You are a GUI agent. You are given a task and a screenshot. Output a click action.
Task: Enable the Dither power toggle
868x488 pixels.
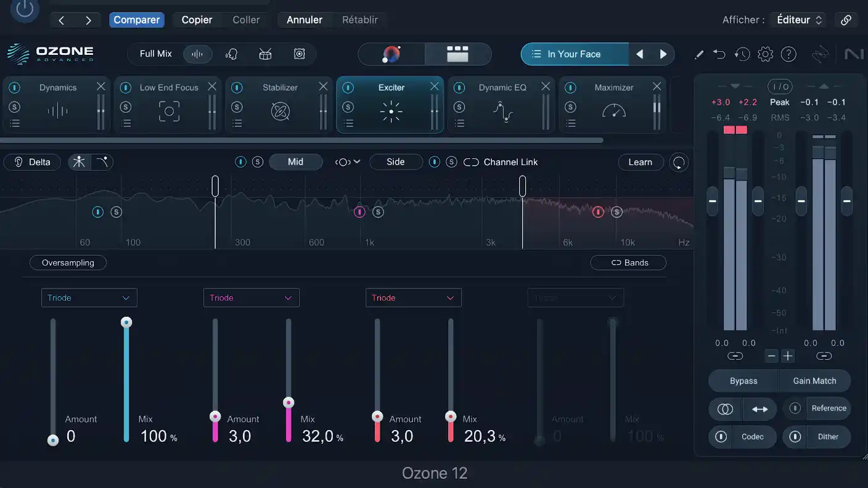(795, 437)
